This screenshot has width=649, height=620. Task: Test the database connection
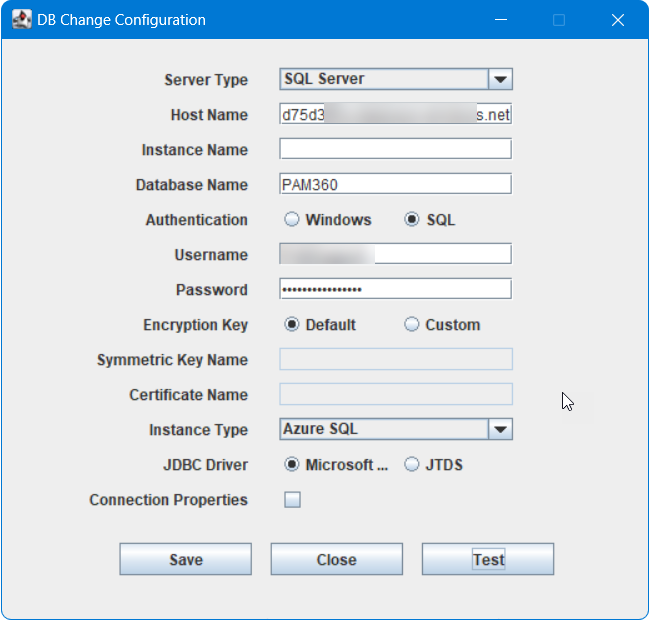(x=488, y=560)
